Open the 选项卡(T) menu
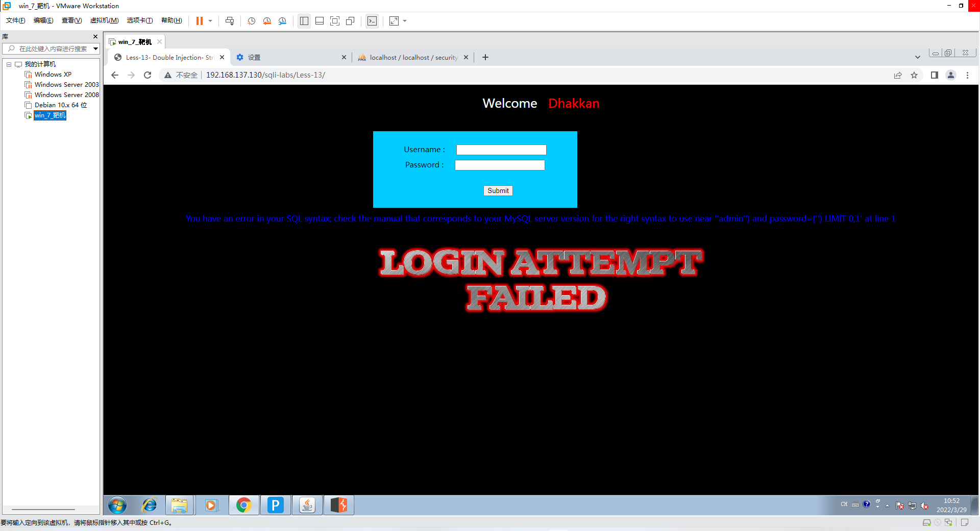Screen dimensions: 980x531 click(x=140, y=20)
